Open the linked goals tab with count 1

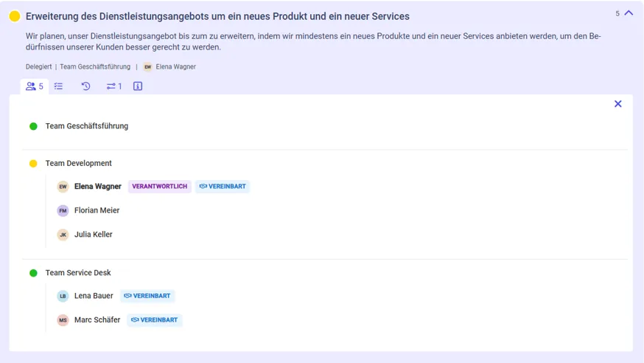click(x=114, y=86)
